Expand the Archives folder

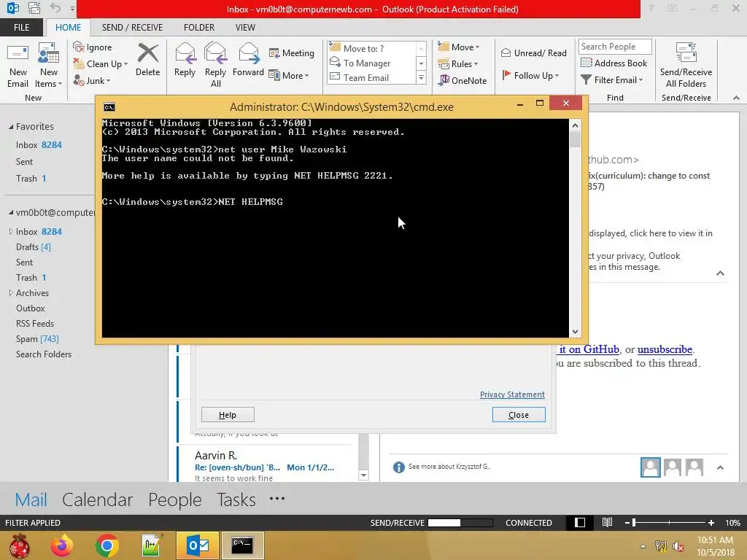coord(11,293)
